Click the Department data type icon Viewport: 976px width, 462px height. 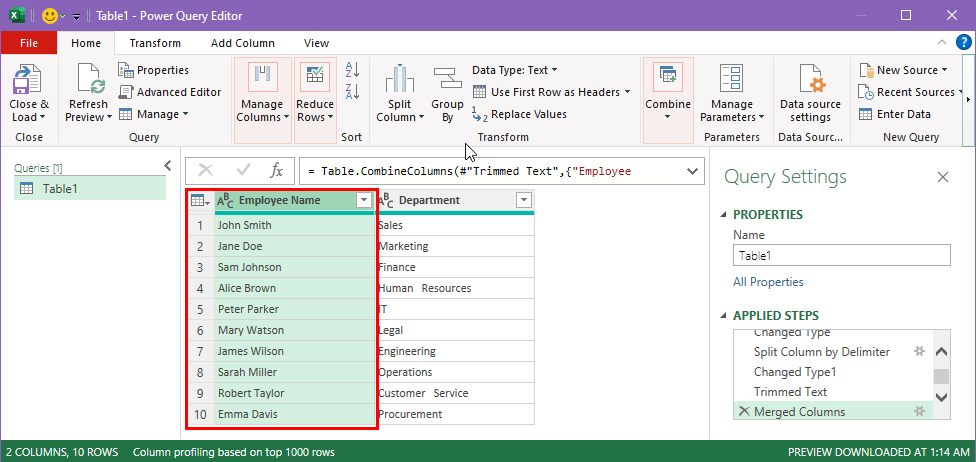pos(386,200)
